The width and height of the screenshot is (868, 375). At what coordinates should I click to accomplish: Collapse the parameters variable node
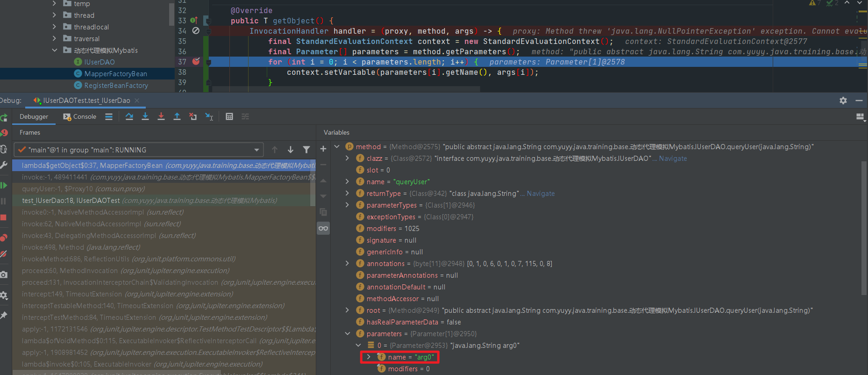tap(347, 333)
